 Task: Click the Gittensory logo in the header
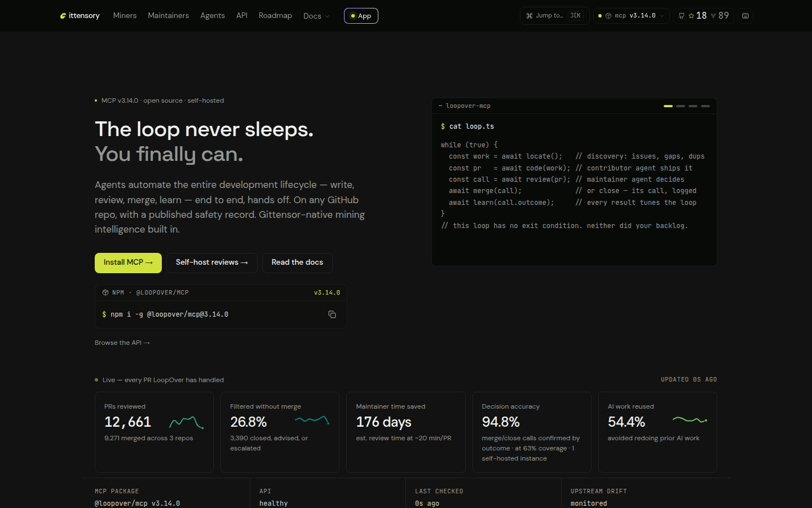click(80, 16)
